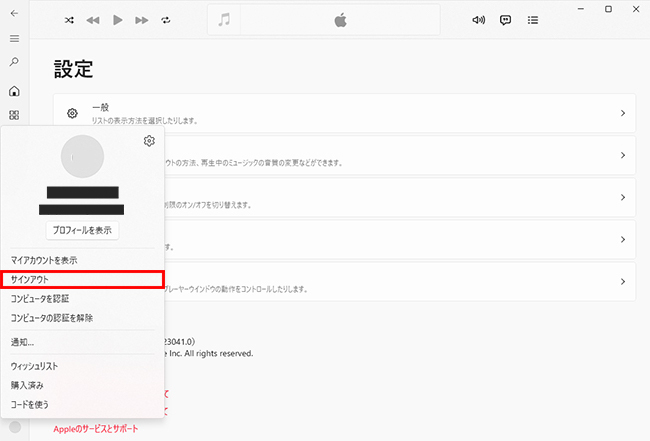Image resolution: width=650 pixels, height=441 pixels.
Task: Show lyrics with speech bubble icon
Action: click(505, 20)
